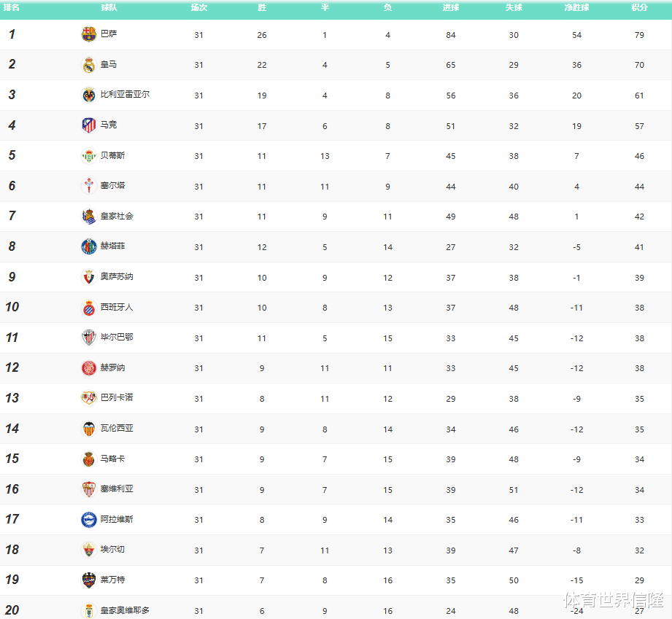The height and width of the screenshot is (619, 672).
Task: Open the 毕尔巴鄂 team name link
Action: pos(117,338)
